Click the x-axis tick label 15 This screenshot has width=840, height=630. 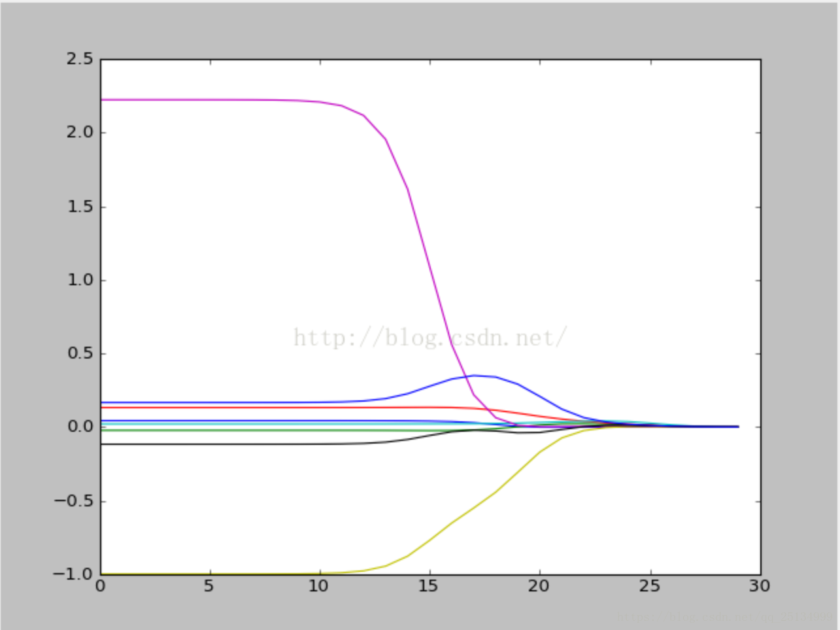click(429, 586)
